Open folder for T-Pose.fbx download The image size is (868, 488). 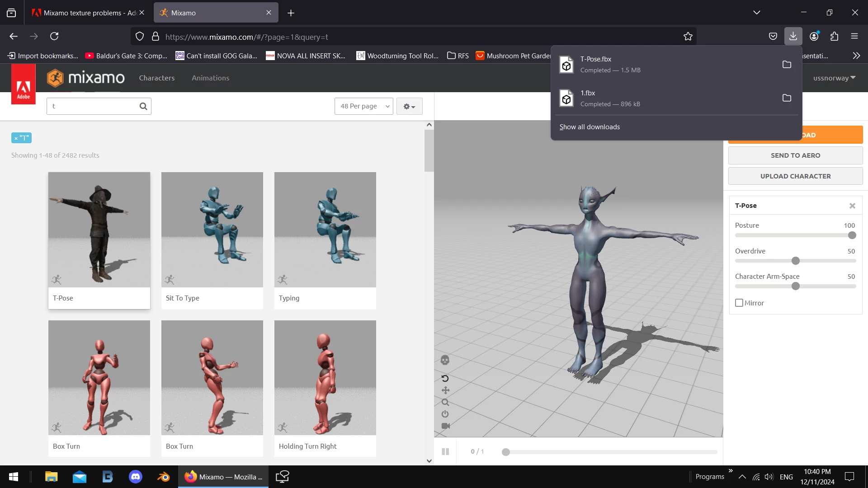tap(787, 65)
